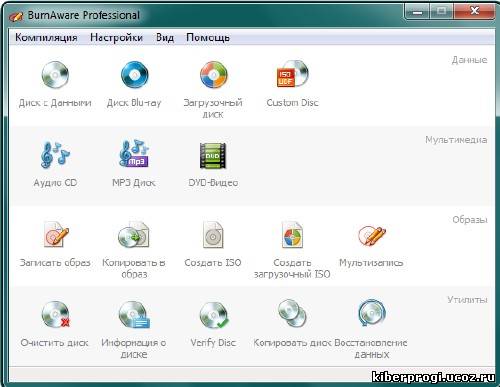The height and width of the screenshot is (387, 500).
Task: Open the Компиляция menu
Action: point(46,37)
